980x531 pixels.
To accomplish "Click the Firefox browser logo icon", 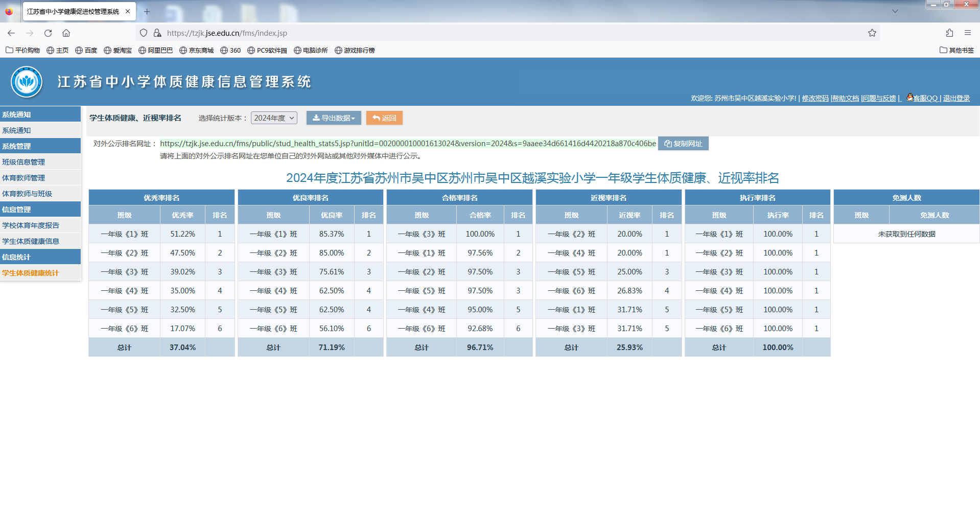I will [x=9, y=11].
